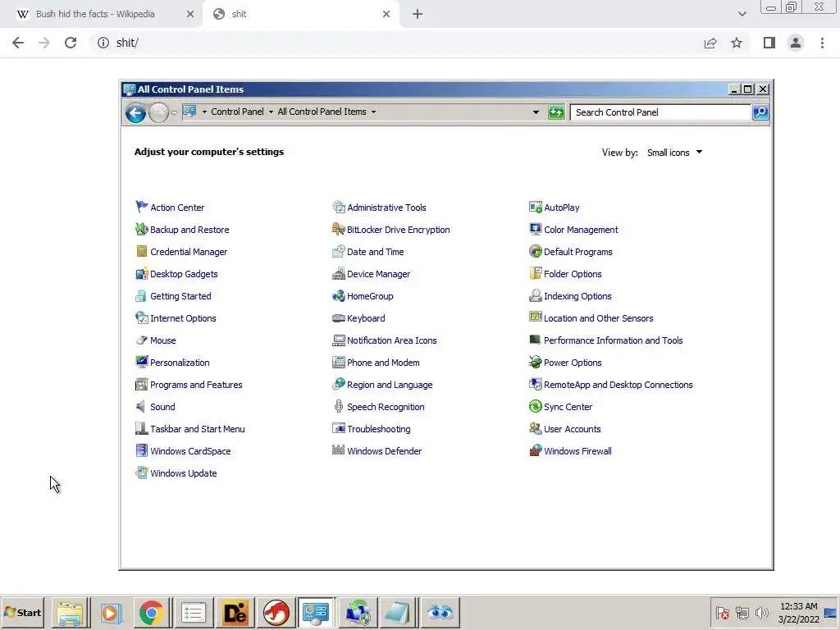840x630 pixels.
Task: Click the HomeGroup icon
Action: click(x=339, y=295)
